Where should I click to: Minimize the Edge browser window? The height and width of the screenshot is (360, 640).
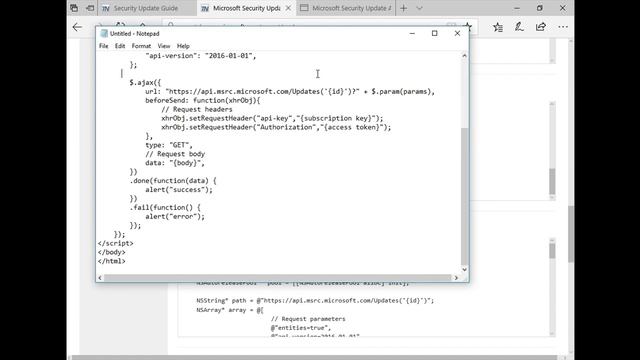pyautogui.click(x=517, y=8)
